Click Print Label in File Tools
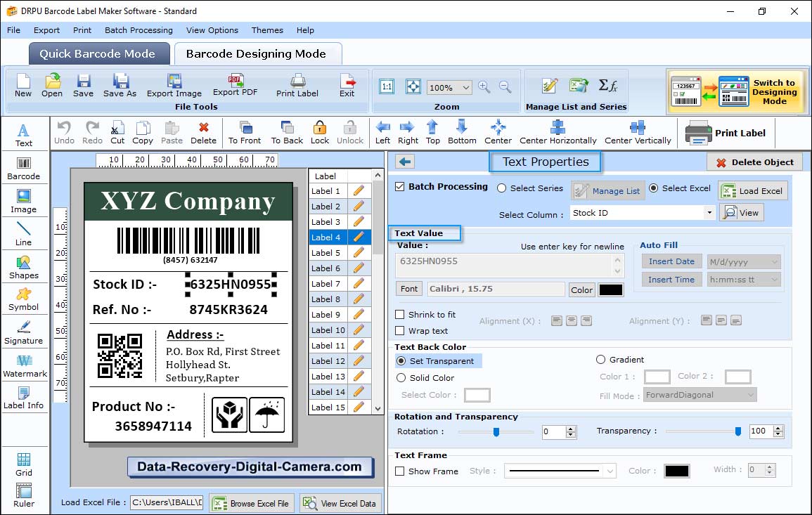 pos(297,86)
